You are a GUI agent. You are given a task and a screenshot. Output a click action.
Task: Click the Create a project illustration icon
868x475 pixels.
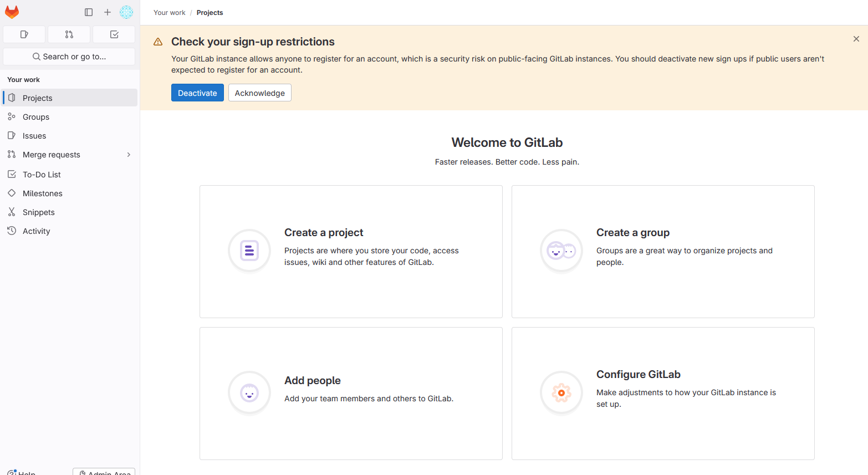pos(249,251)
